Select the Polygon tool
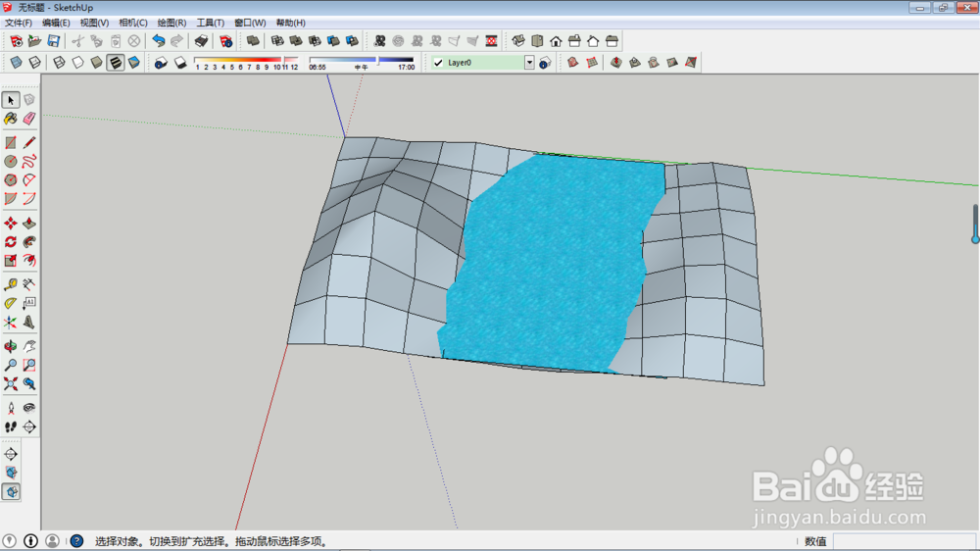This screenshot has width=980, height=551. (x=11, y=180)
